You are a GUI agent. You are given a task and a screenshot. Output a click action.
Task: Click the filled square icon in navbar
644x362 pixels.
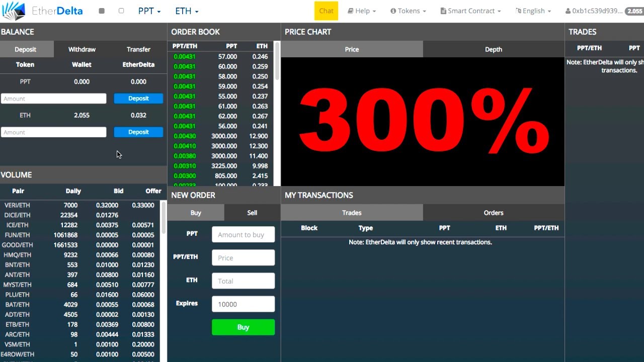coord(102,11)
